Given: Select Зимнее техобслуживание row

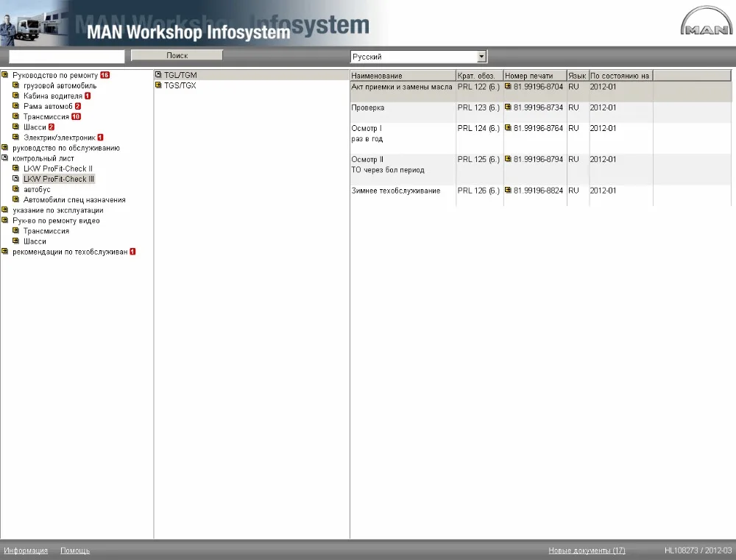Looking at the screenshot, I should click(541, 195).
